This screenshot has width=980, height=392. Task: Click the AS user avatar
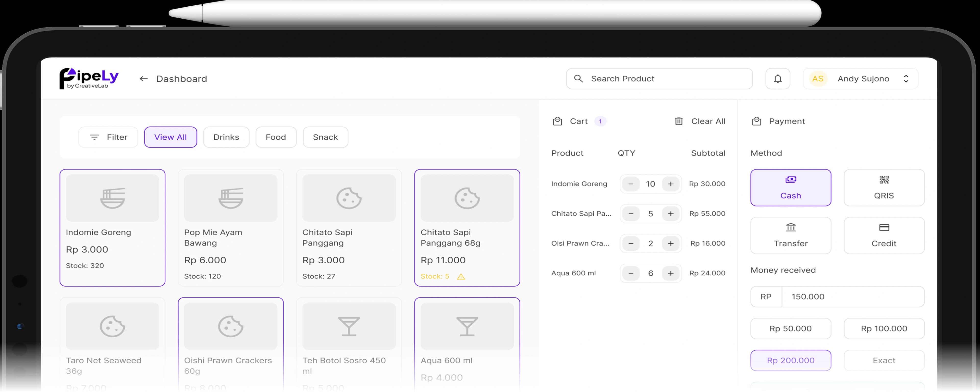click(817, 79)
